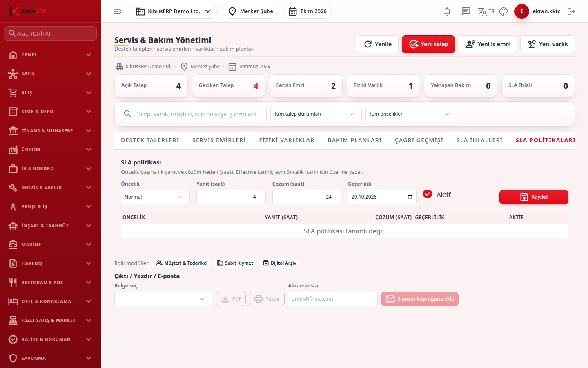Switch to the Servis Emirleri tab
The height and width of the screenshot is (368, 588).
pos(219,140)
